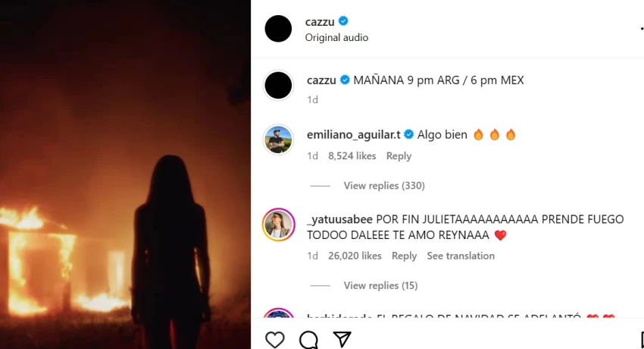Open emiliano_aguilar.t profile picture
Image resolution: width=644 pixels, height=349 pixels.
click(x=278, y=140)
